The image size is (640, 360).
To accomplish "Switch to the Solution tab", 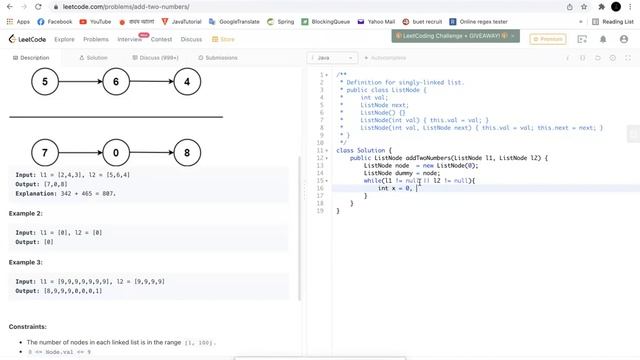I will [x=93, y=58].
